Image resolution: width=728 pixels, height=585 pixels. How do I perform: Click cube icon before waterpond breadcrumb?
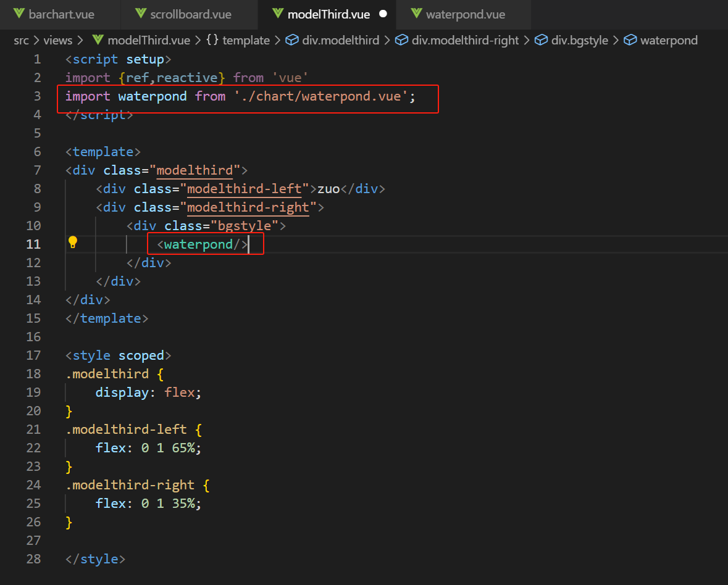click(x=630, y=40)
